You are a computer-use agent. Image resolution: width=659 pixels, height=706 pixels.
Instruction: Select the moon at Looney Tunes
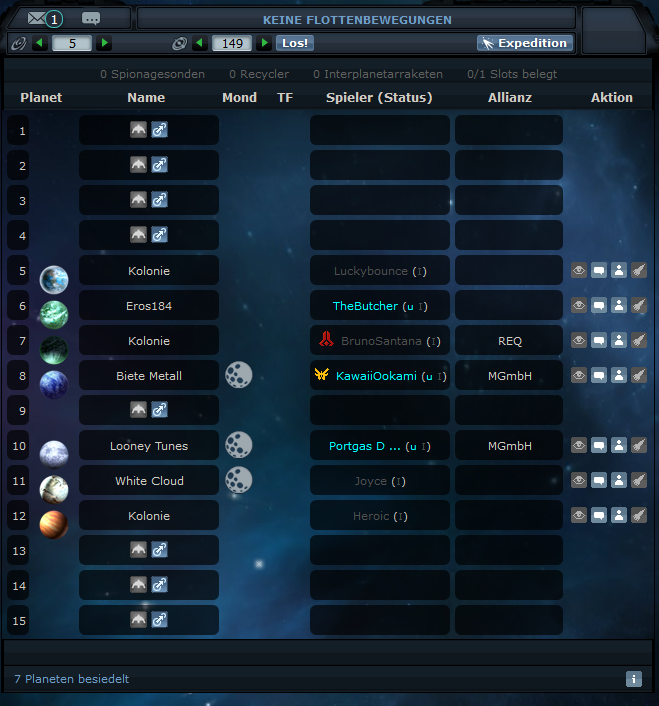tap(239, 445)
